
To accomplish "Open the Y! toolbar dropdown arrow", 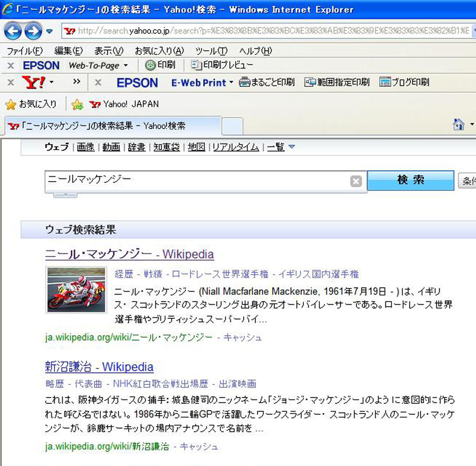I will click(52, 82).
